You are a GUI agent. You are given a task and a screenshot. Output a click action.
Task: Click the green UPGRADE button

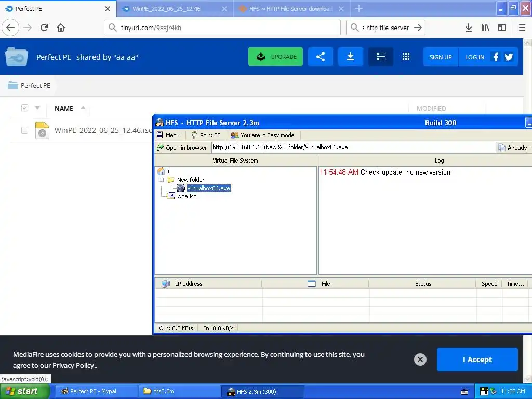[x=275, y=57]
